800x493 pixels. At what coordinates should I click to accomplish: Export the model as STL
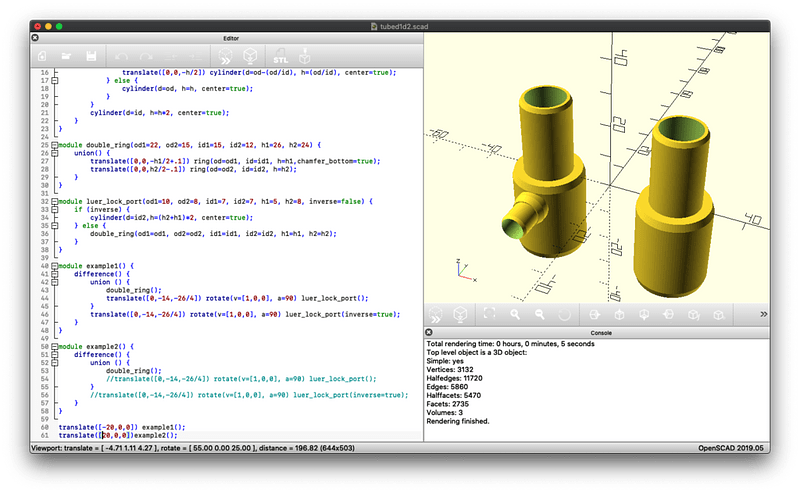click(280, 56)
